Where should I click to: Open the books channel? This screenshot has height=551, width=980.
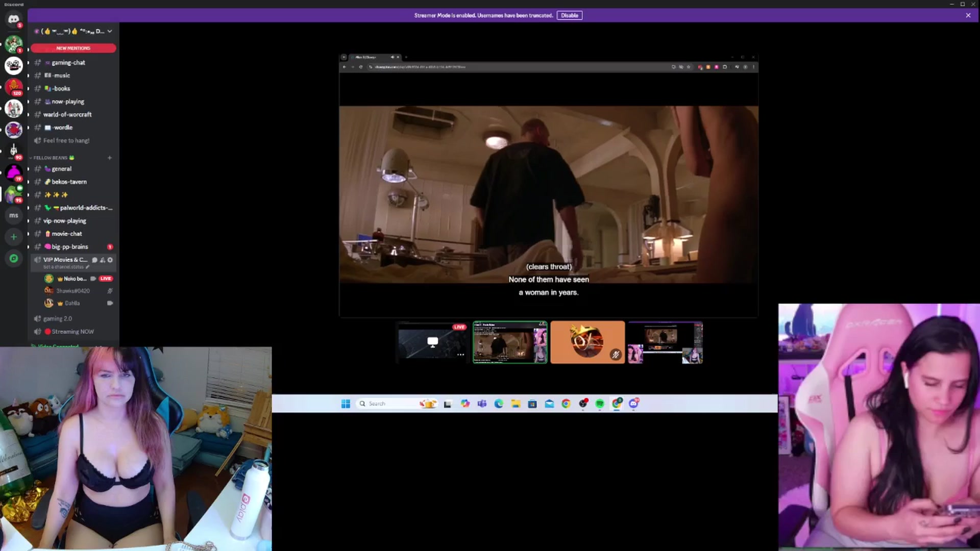tap(73, 88)
